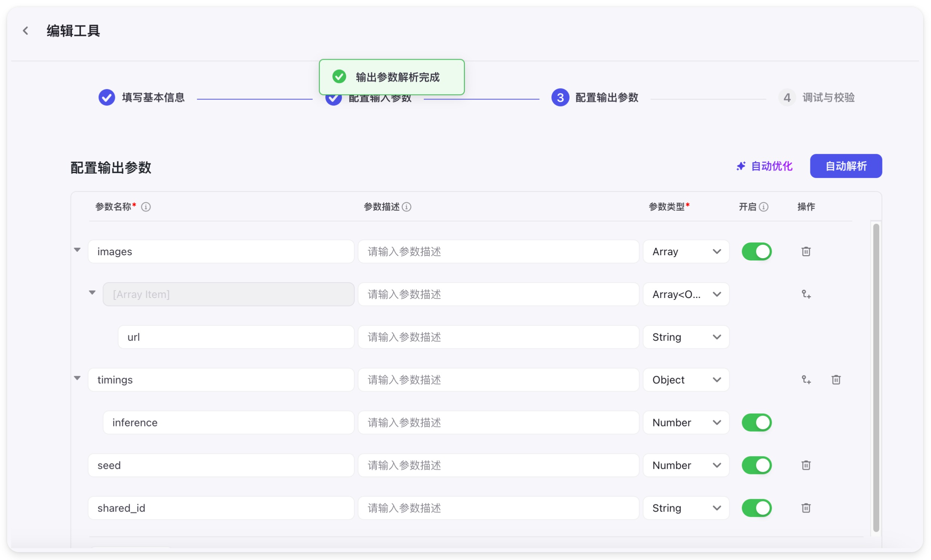Delete the seed parameter row
Image resolution: width=931 pixels, height=560 pixels.
pyautogui.click(x=806, y=465)
